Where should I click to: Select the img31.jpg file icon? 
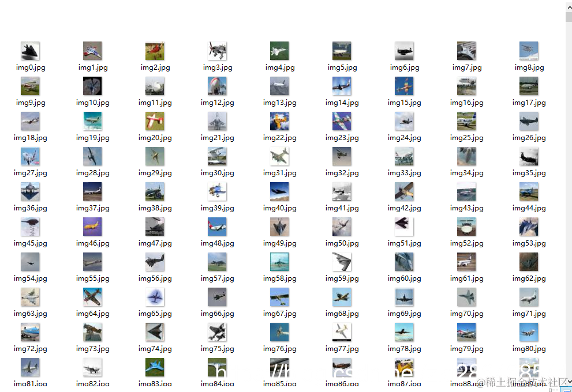pos(280,157)
